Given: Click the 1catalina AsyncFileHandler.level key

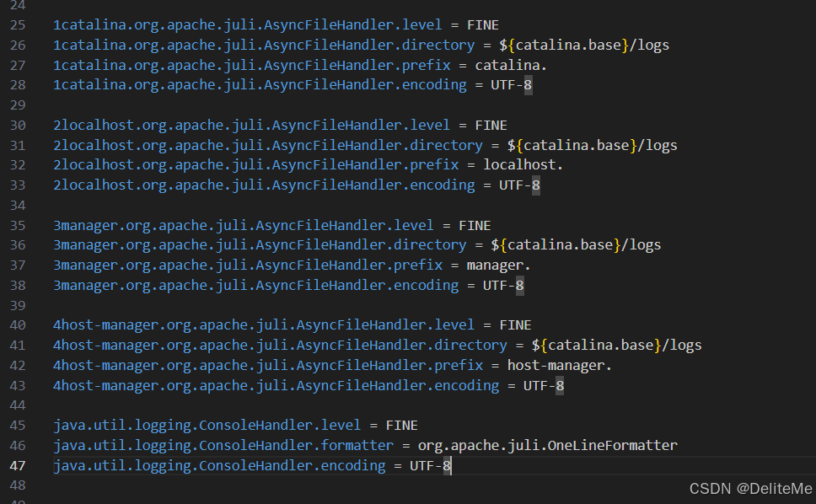Looking at the screenshot, I should click(247, 25).
